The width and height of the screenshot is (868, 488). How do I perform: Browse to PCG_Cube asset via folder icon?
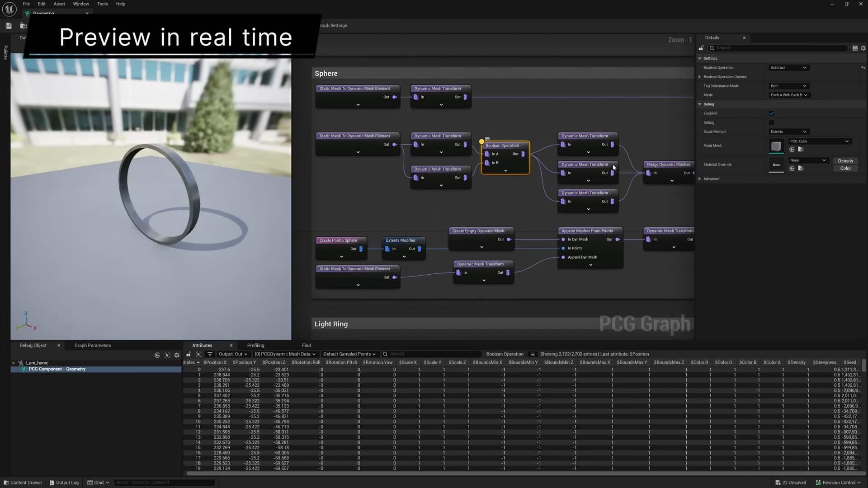pyautogui.click(x=801, y=150)
